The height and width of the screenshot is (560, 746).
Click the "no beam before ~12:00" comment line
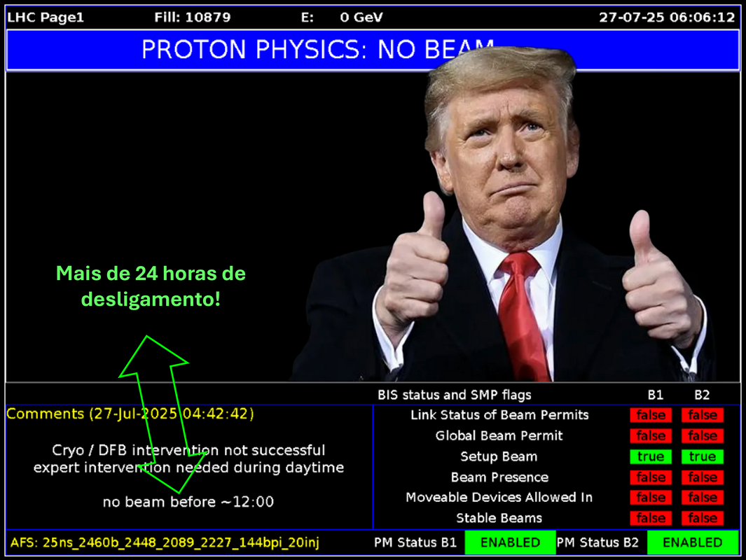pyautogui.click(x=188, y=502)
